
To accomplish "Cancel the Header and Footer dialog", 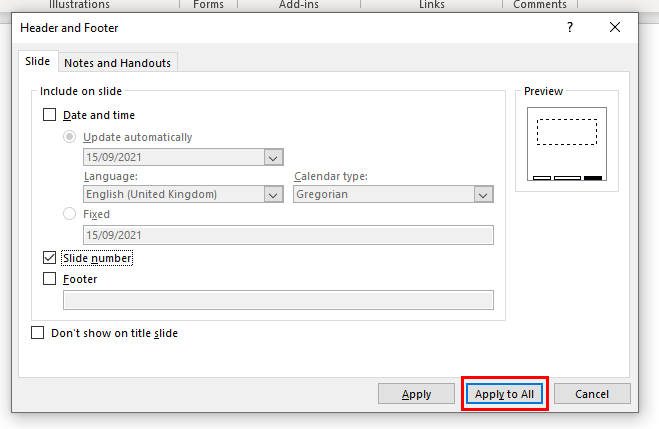I will 592,394.
